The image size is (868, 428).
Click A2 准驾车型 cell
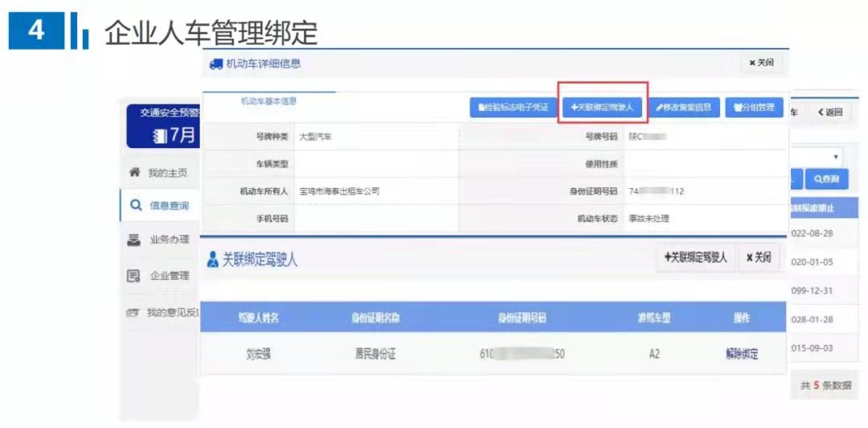(x=653, y=354)
